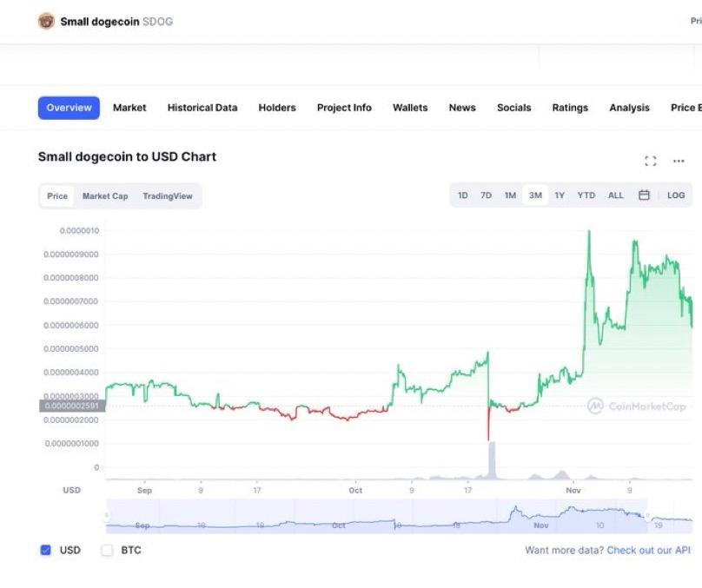
Task: Toggle chart view to Market Cap
Action: [x=103, y=196]
